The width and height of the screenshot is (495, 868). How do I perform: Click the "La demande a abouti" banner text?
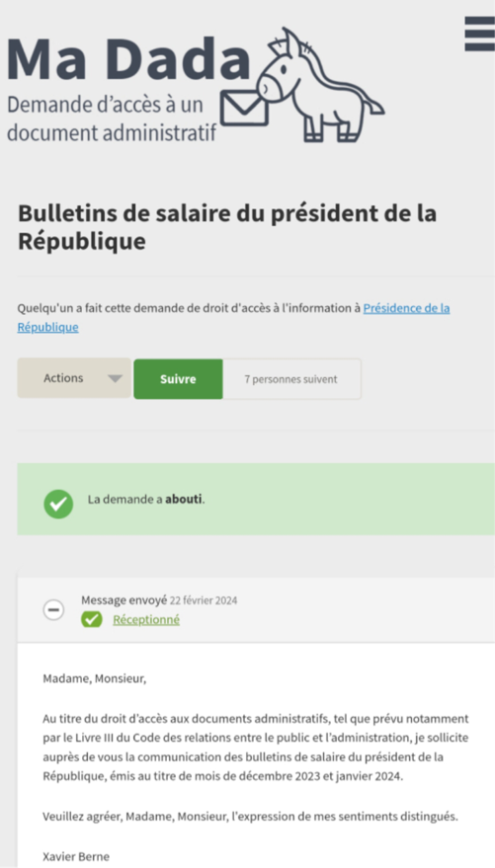[147, 500]
